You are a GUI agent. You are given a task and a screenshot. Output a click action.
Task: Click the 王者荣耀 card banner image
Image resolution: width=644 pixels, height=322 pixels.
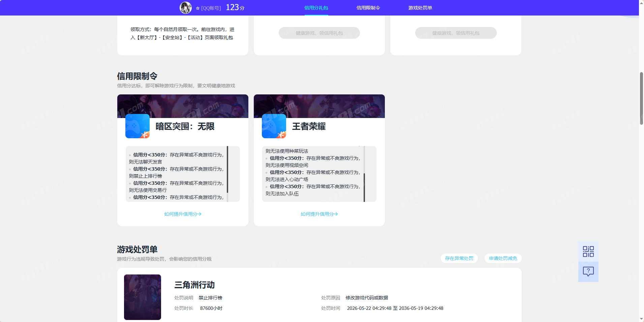coord(319,106)
